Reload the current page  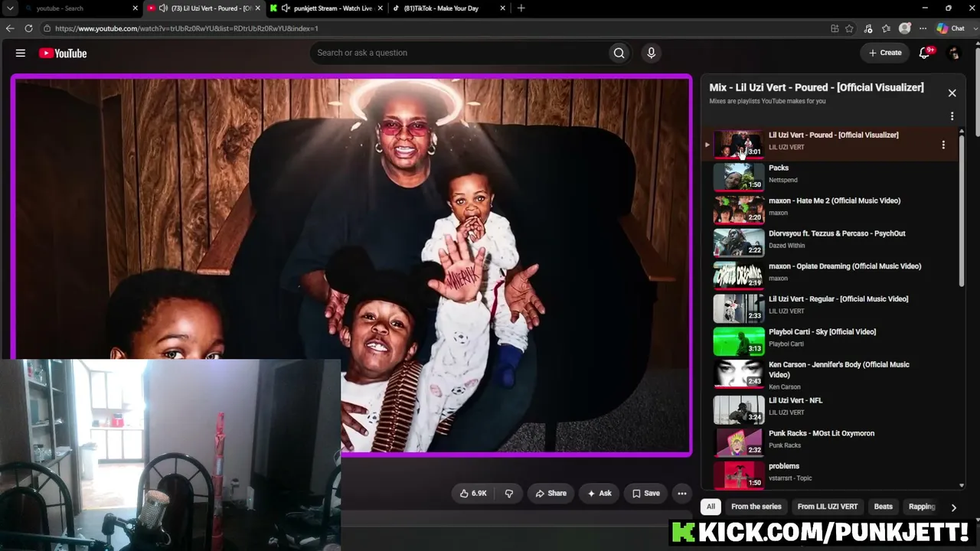click(28, 28)
